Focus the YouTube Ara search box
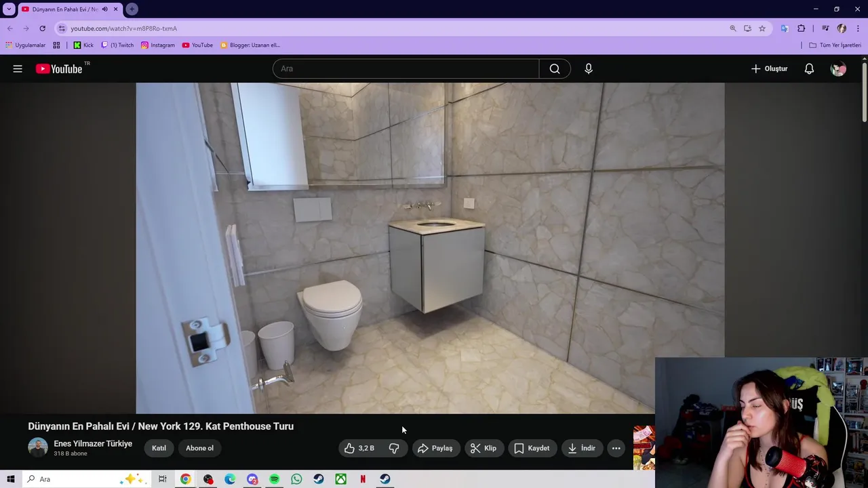The width and height of the screenshot is (868, 488). click(x=406, y=68)
